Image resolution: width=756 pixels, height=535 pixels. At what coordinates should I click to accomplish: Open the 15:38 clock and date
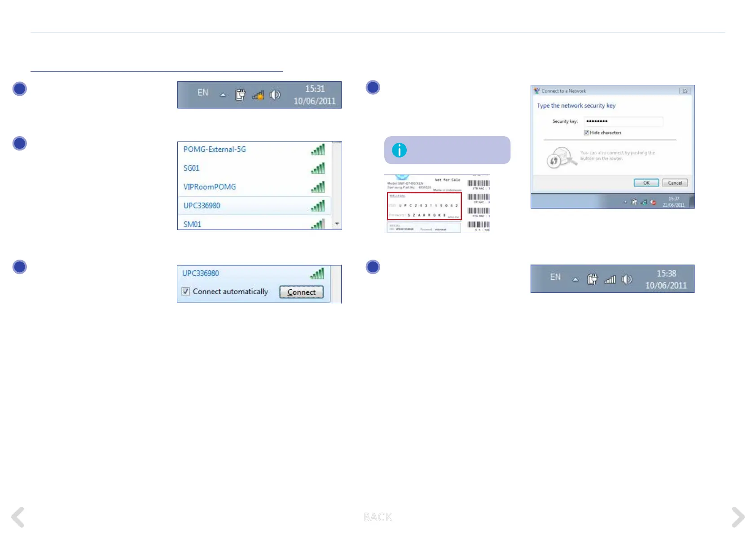(x=666, y=279)
